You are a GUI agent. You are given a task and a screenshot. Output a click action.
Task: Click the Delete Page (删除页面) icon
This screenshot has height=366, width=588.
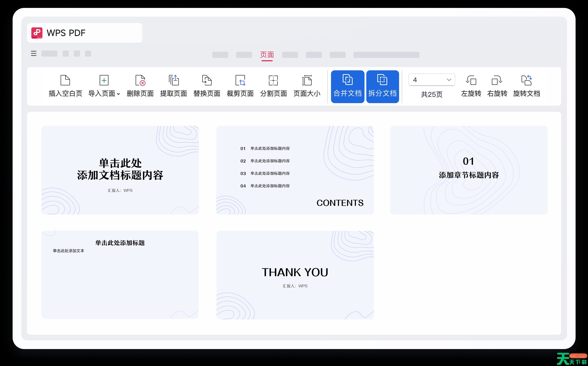click(140, 80)
